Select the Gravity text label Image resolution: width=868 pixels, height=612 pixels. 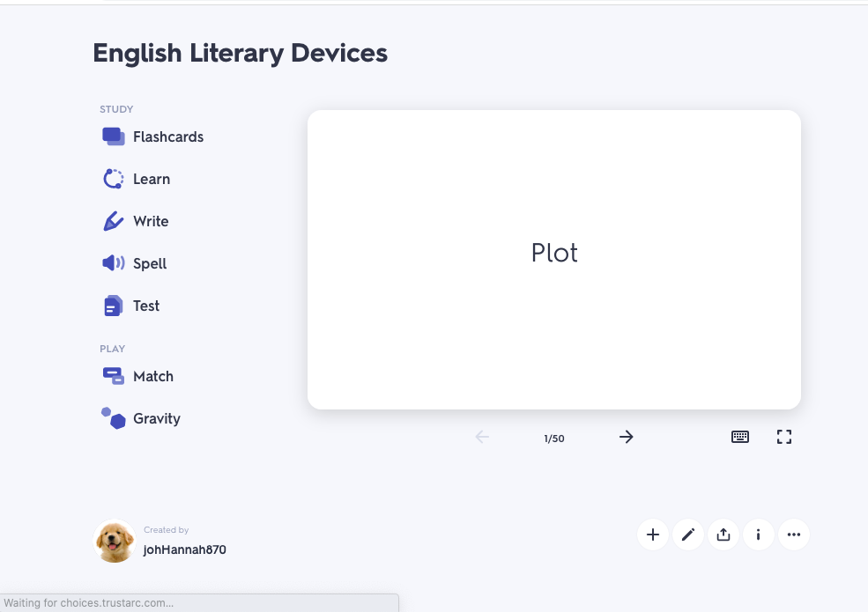pyautogui.click(x=157, y=418)
